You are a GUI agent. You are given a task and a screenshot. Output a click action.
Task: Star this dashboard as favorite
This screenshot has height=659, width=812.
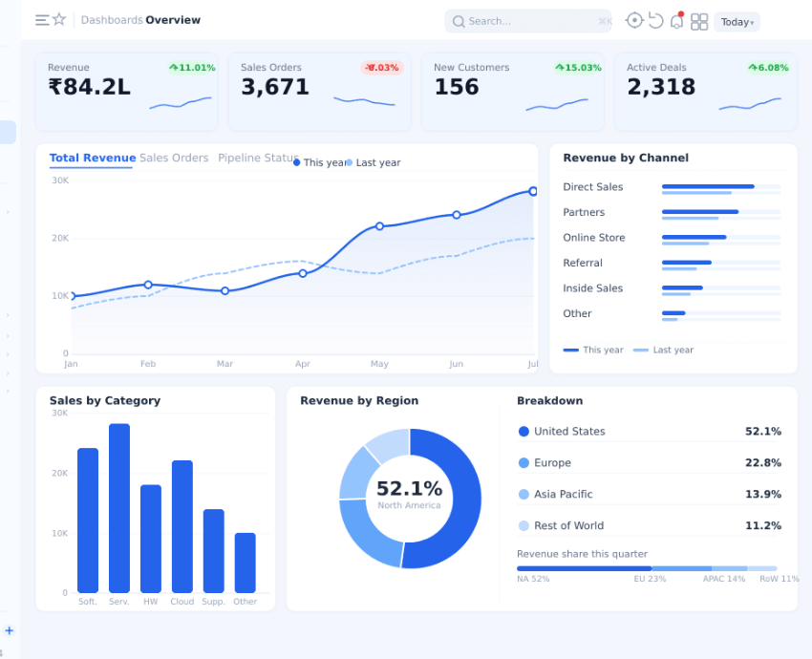(x=59, y=20)
